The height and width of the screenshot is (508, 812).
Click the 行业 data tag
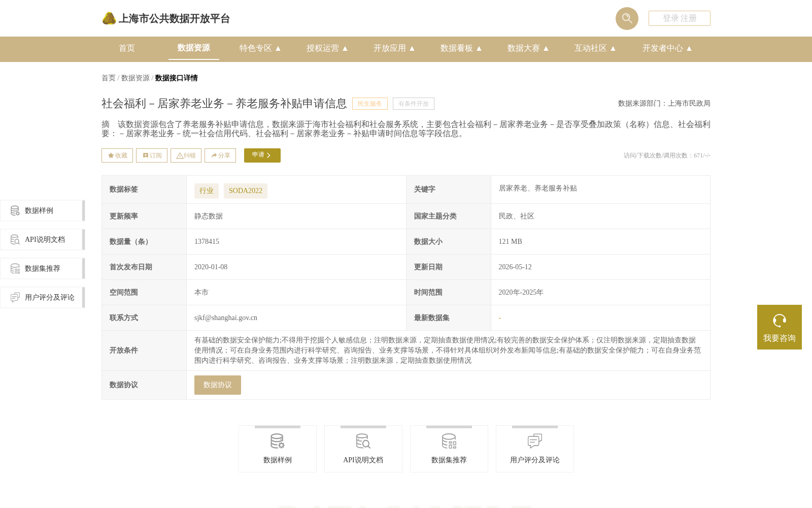click(x=207, y=190)
